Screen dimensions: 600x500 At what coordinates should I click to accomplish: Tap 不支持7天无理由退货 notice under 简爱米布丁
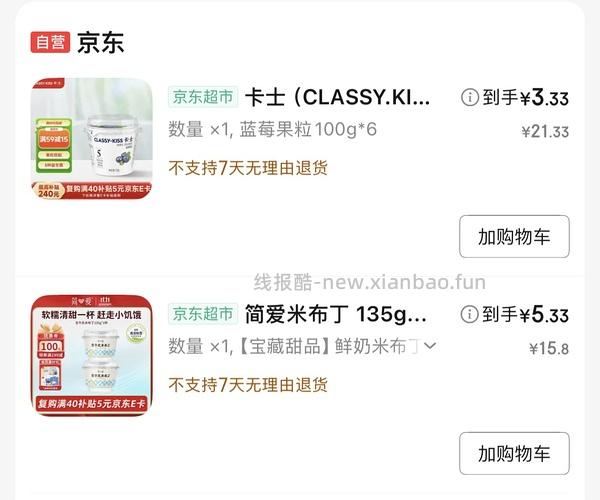[248, 384]
